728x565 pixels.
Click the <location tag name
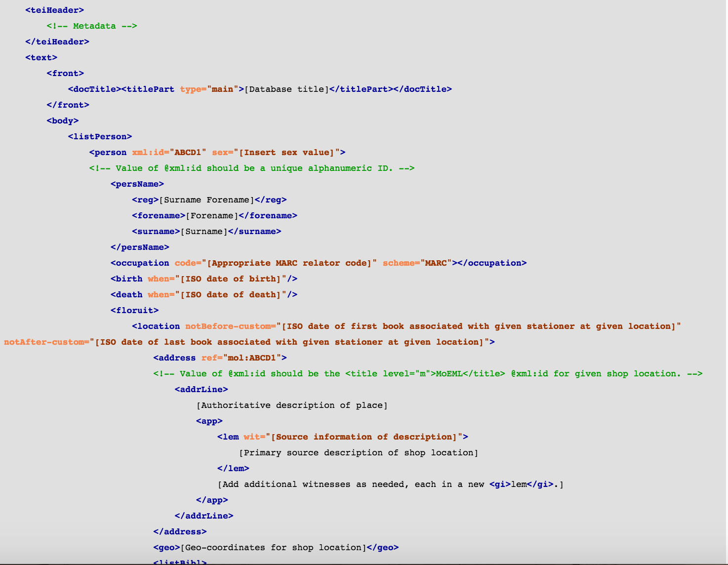(156, 326)
